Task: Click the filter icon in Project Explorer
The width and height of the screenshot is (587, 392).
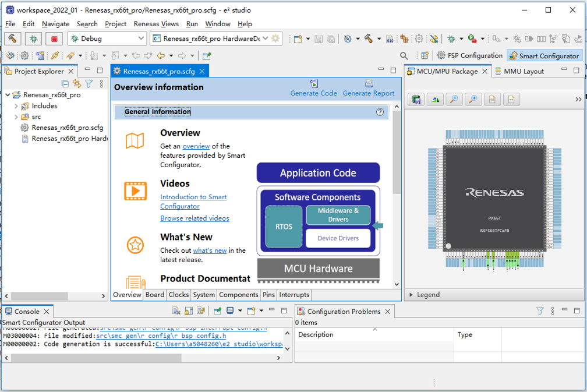Action: coord(89,84)
